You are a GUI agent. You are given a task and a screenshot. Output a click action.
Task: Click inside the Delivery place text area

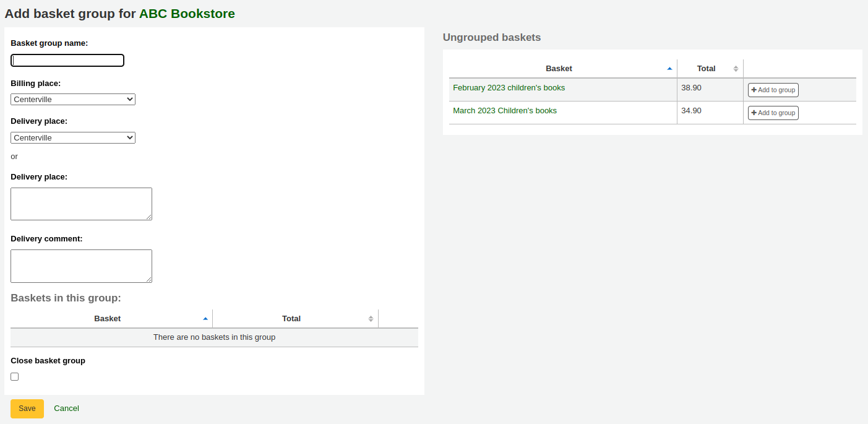pos(81,203)
